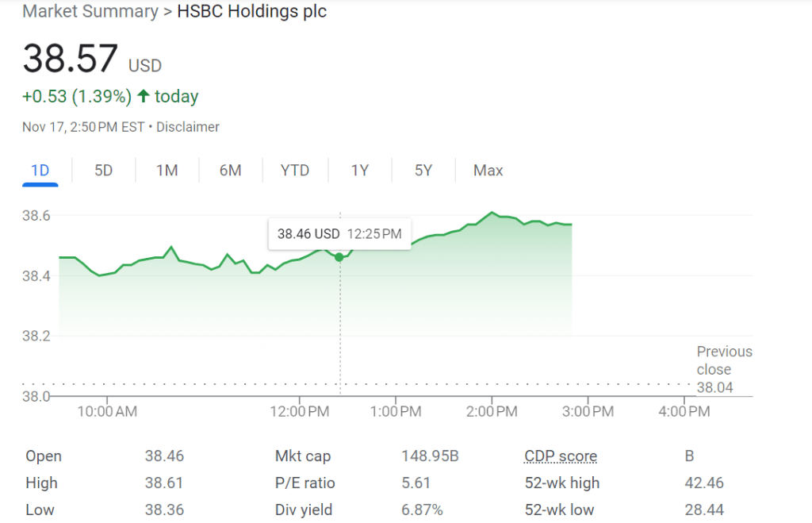The image size is (812, 523).
Task: Click the CDP score label
Action: point(561,456)
